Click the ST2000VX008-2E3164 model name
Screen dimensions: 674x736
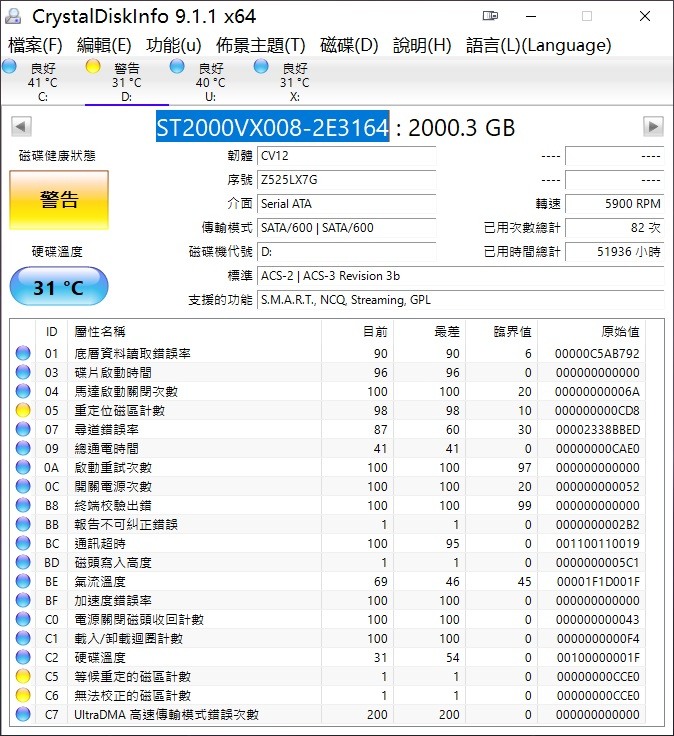(272, 126)
